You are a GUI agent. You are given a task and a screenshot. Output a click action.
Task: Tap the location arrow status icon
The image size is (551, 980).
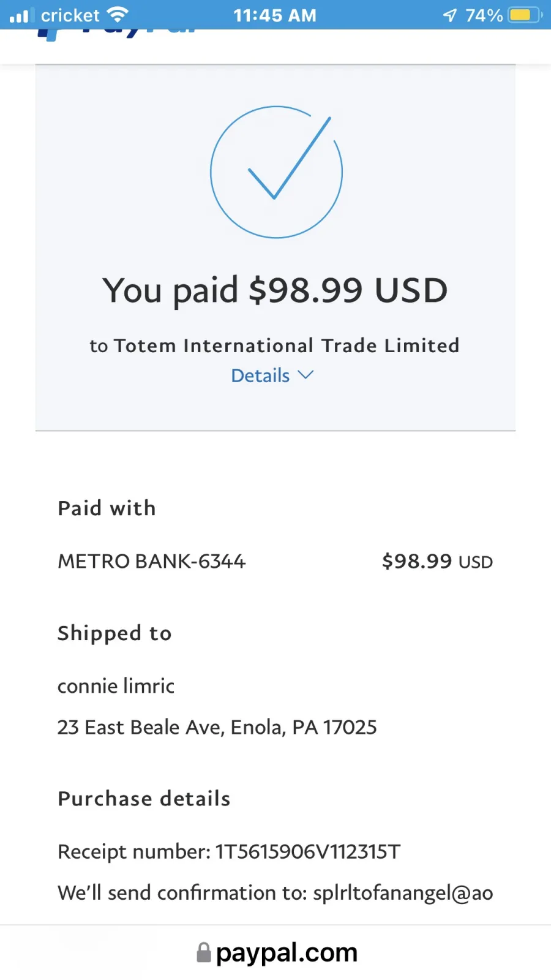coord(450,15)
